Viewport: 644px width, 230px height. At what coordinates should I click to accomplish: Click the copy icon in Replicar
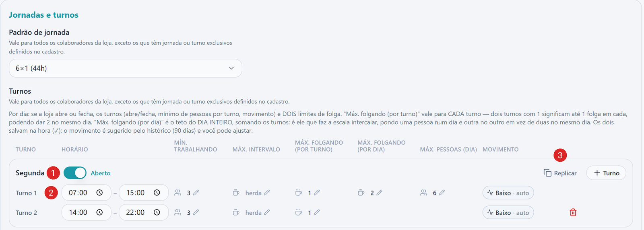pyautogui.click(x=547, y=173)
